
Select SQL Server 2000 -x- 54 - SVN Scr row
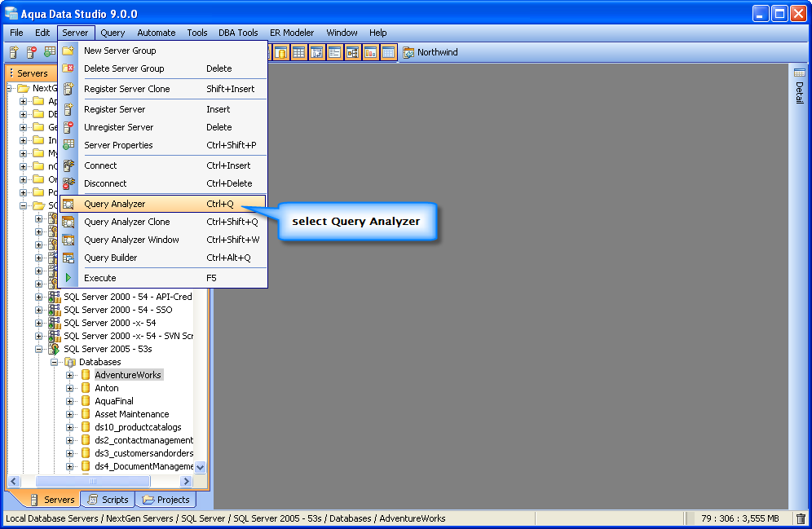click(x=129, y=336)
